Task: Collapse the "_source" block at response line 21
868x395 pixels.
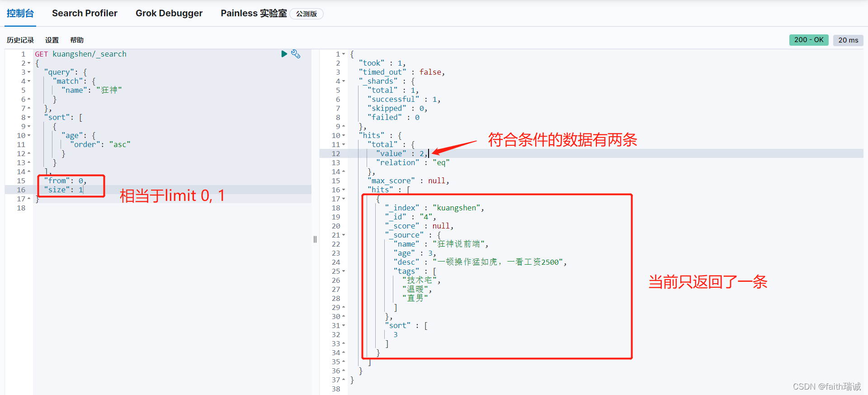Action: 344,235
